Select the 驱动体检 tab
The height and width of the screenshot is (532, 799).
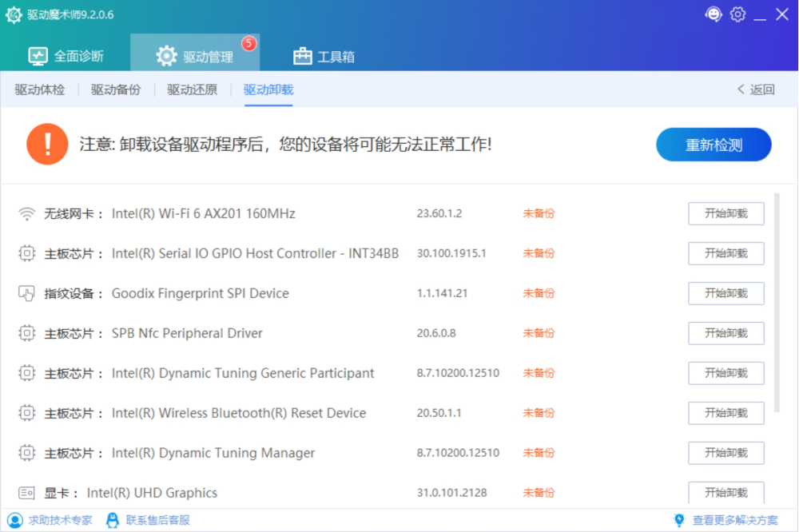tap(39, 89)
